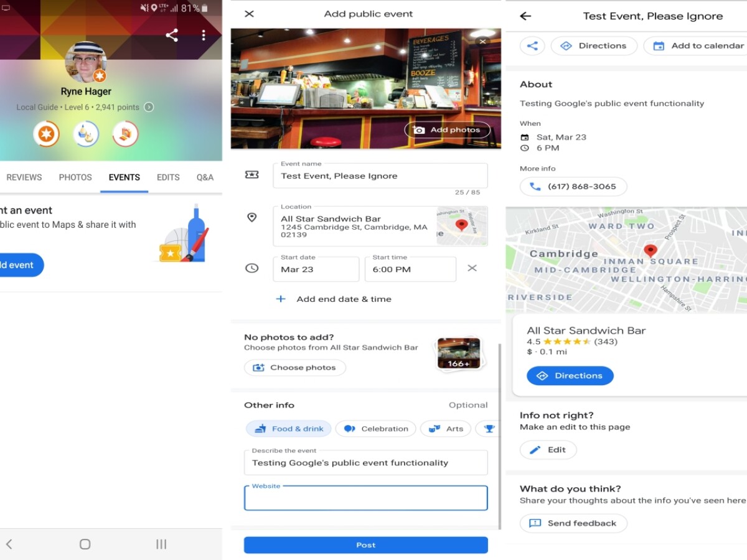Tap the ticket icon beside Event name
This screenshot has width=747, height=560.
[251, 175]
